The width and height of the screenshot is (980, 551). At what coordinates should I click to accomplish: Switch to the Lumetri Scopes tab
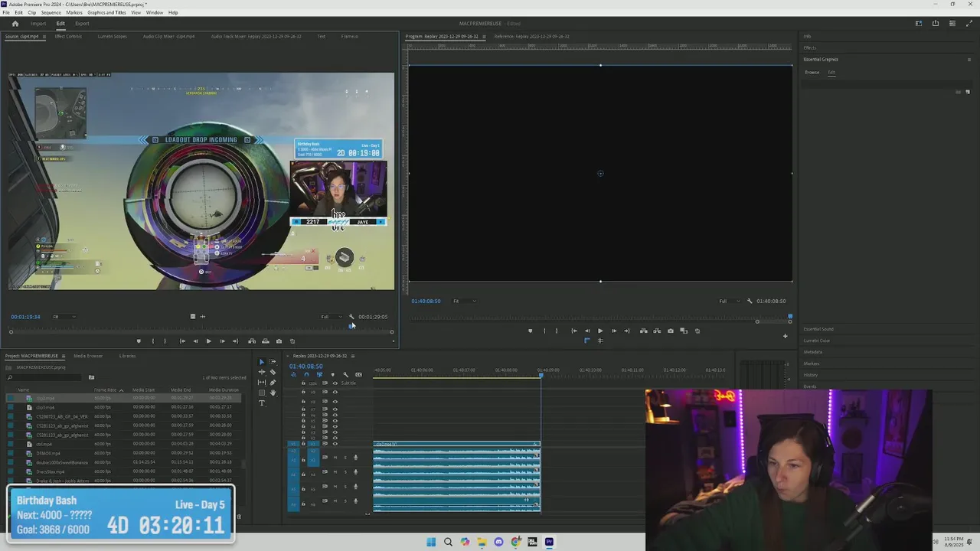click(113, 37)
